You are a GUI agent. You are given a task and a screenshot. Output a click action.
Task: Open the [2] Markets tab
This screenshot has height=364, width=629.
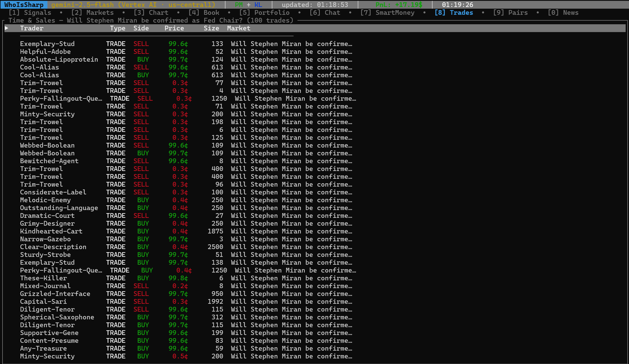pos(92,13)
